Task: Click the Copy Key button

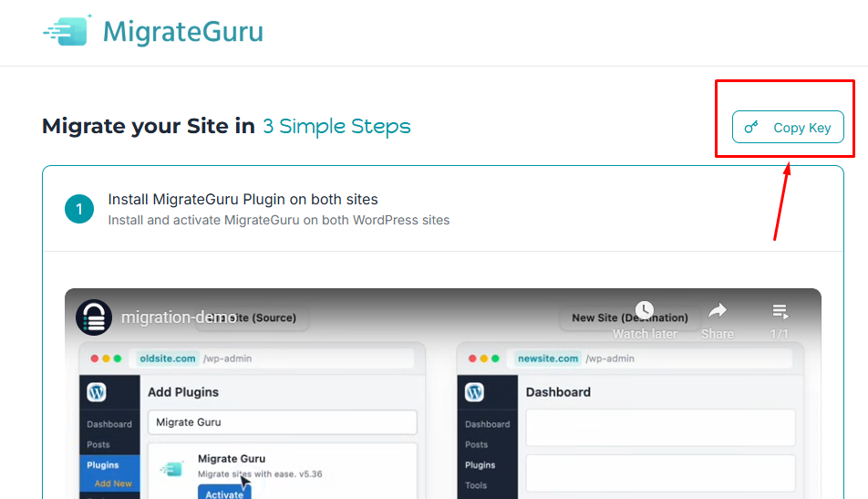Action: coord(788,127)
